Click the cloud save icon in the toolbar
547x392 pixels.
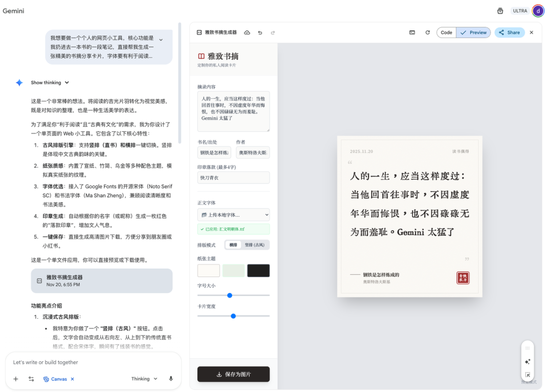(x=247, y=32)
